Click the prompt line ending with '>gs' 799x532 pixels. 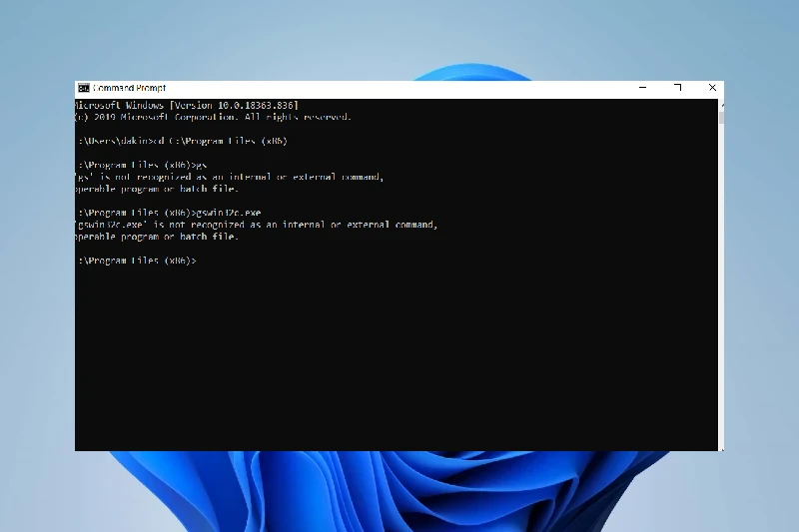coord(141,165)
